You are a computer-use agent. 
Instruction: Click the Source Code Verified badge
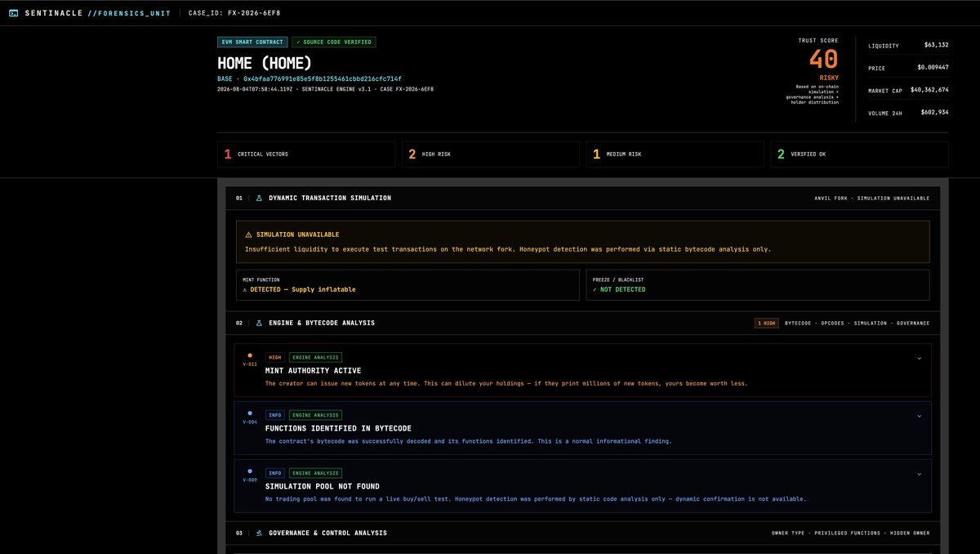click(334, 42)
